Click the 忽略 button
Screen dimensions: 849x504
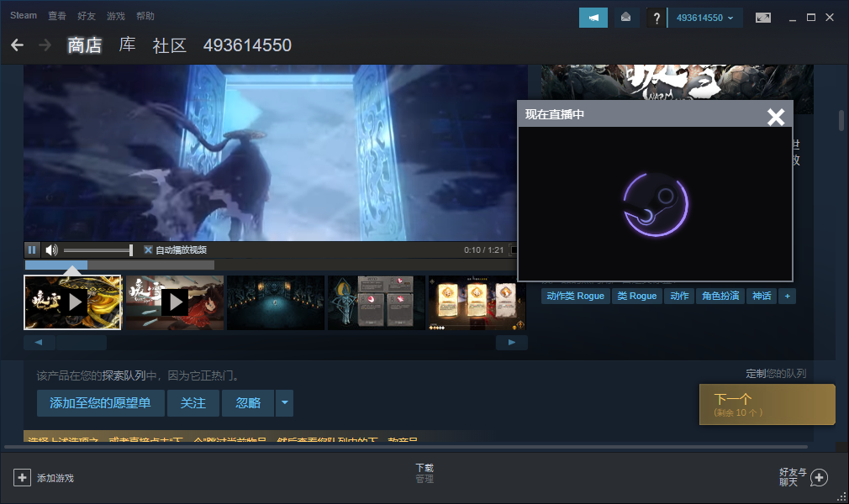[248, 402]
